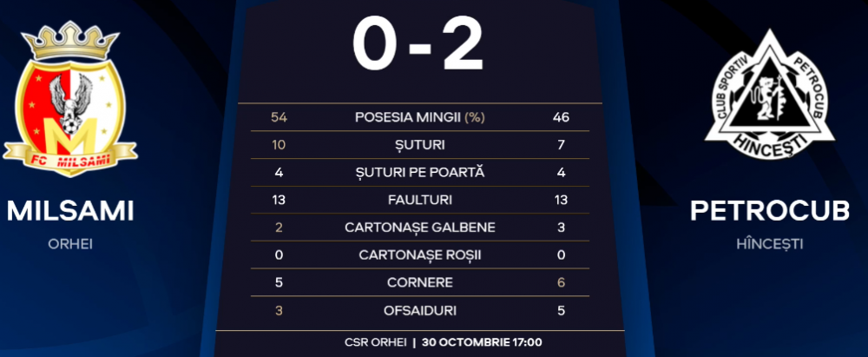Open the MILSAMI team name link

click(70, 211)
